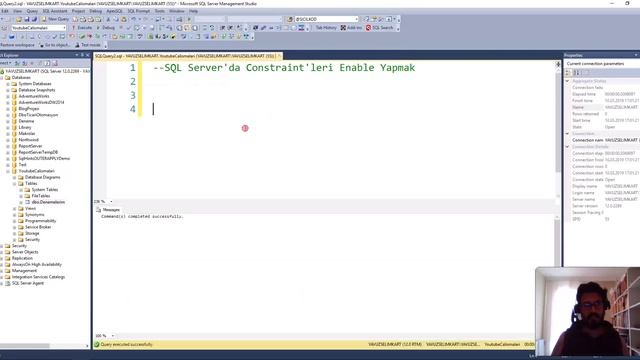Click the Filter funnel icon in Object Explorer
The width and height of the screenshot is (640, 360).
(40, 63)
